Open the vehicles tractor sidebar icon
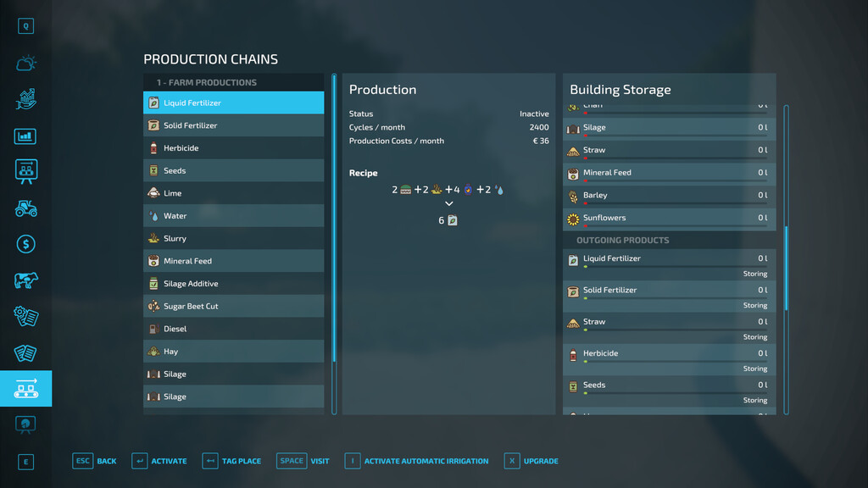 26,208
